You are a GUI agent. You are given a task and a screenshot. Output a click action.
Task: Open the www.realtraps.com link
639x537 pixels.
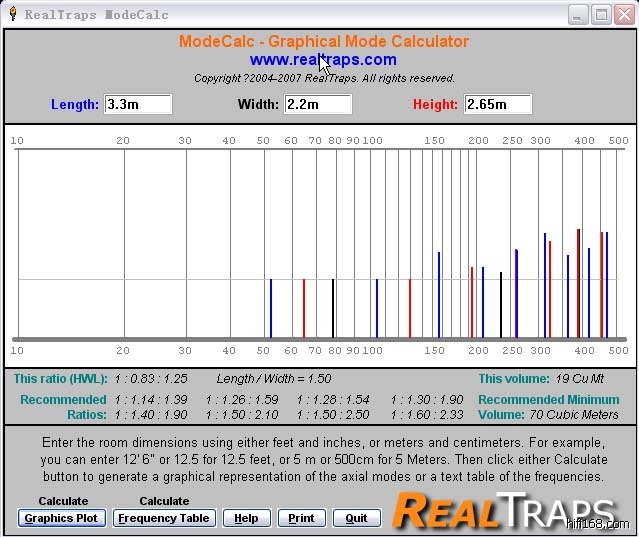[x=322, y=60]
